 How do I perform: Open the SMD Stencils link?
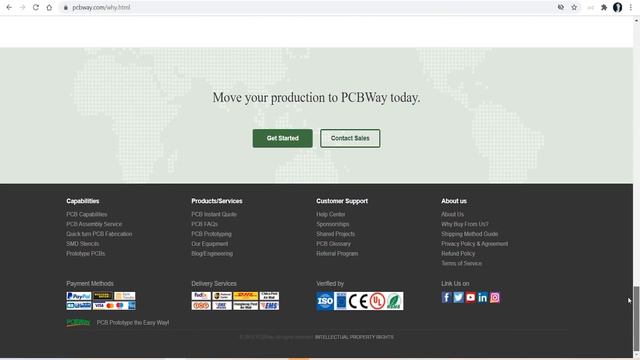[x=82, y=244]
